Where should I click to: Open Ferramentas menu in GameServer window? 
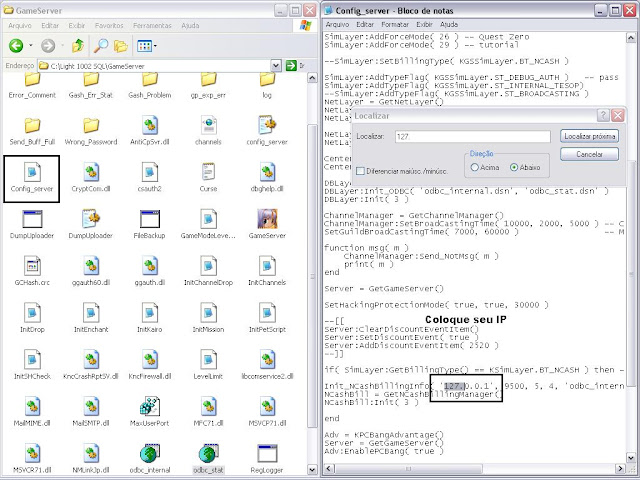point(152,25)
